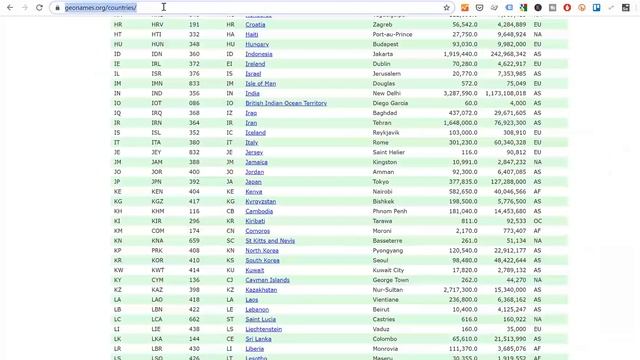Select the capital cell 'Kuwait City'
The width and height of the screenshot is (640, 360).
pos(388,270)
